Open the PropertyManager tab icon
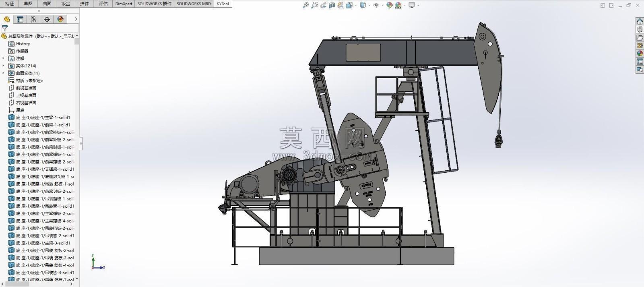Screen dimensions: 644x287 (x=20, y=19)
